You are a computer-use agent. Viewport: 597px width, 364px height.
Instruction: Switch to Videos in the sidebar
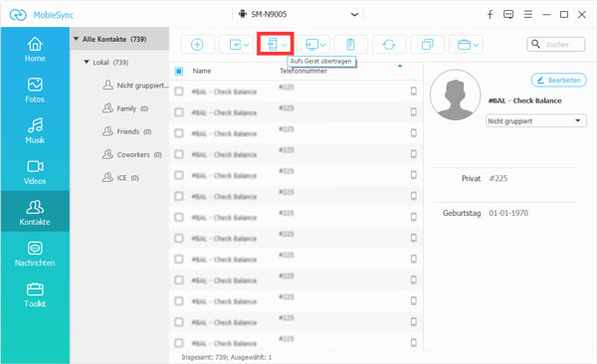(35, 172)
